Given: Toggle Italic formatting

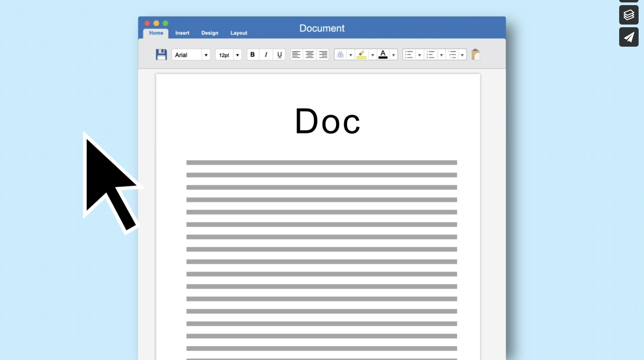Looking at the screenshot, I should 266,55.
